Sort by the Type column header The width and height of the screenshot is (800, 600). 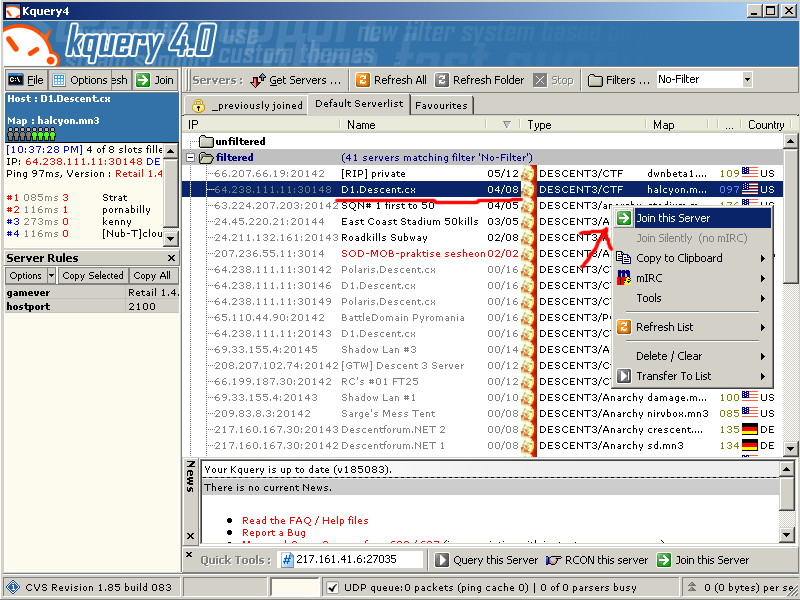point(582,125)
